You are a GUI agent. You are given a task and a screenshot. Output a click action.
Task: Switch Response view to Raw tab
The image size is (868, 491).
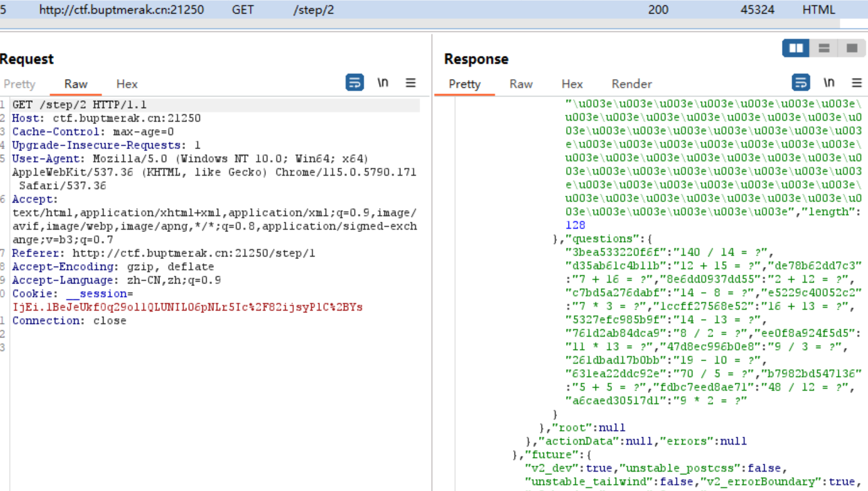[x=521, y=84]
